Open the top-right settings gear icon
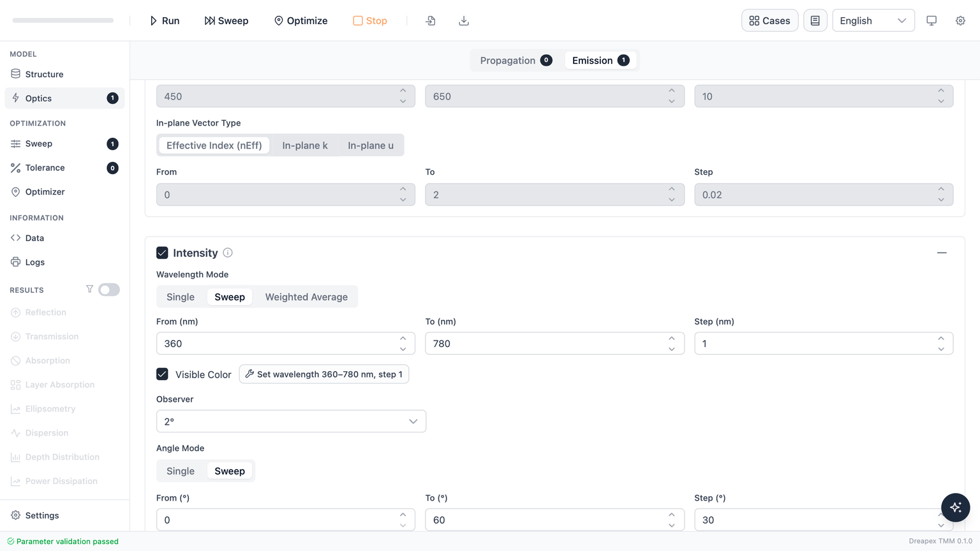 point(960,20)
